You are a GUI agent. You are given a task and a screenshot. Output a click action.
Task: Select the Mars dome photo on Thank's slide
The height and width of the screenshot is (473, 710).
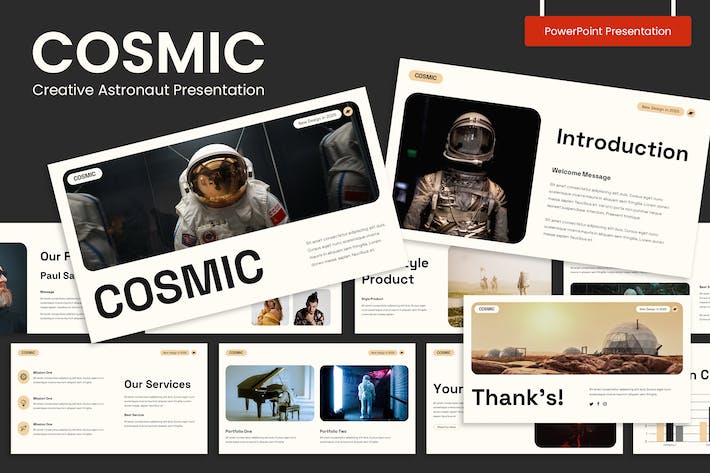[x=577, y=338]
